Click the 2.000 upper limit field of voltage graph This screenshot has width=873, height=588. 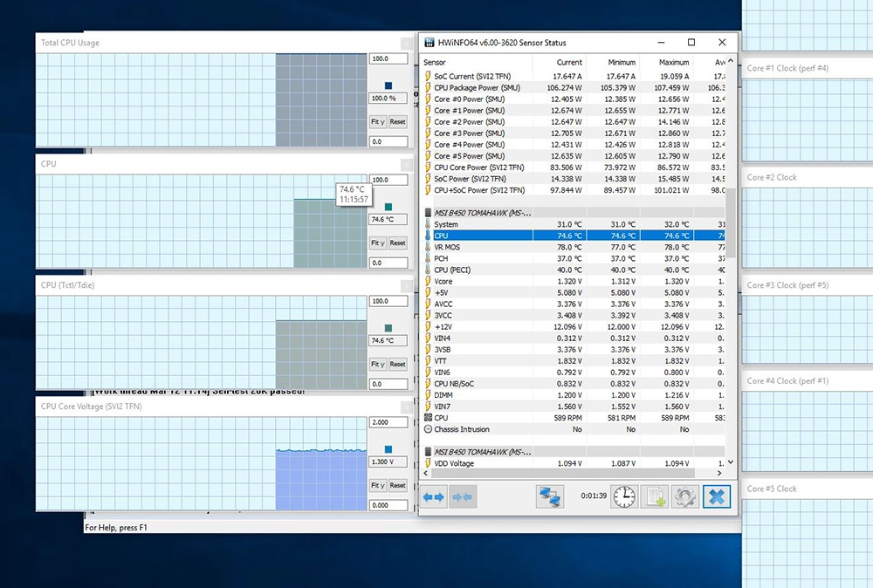point(388,422)
